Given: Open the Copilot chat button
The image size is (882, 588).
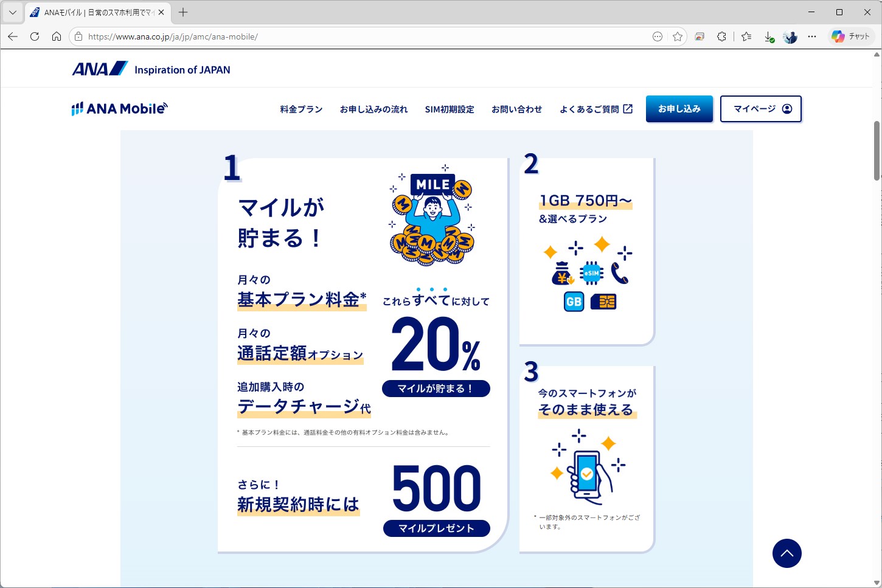Looking at the screenshot, I should (851, 36).
